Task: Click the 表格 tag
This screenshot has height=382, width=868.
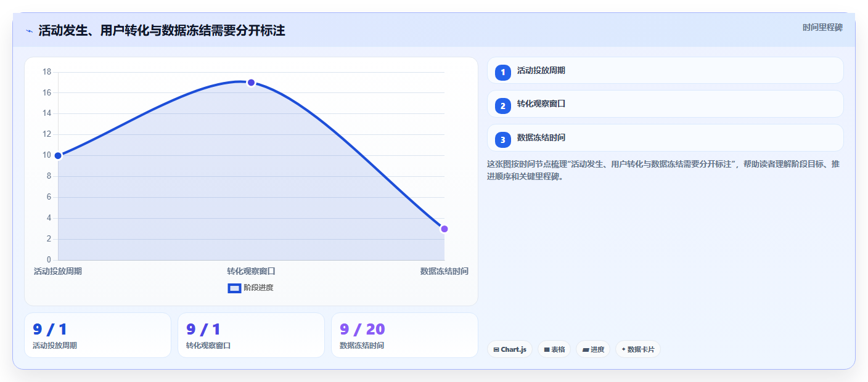Action: (x=554, y=349)
